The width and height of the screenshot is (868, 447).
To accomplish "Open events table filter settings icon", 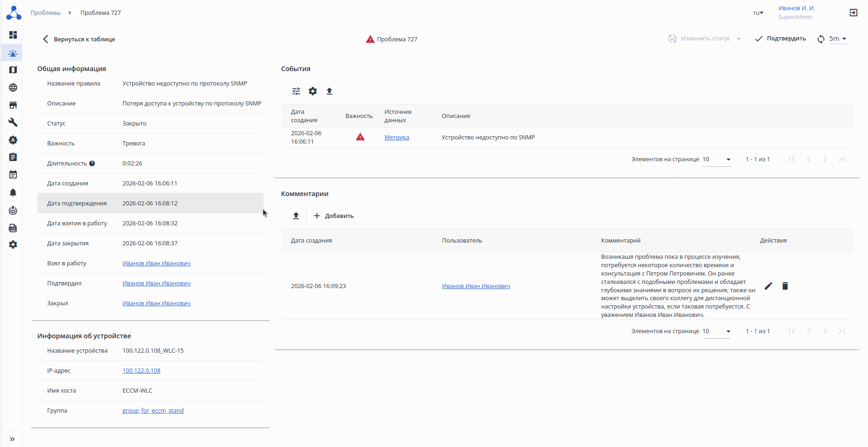I will click(296, 91).
